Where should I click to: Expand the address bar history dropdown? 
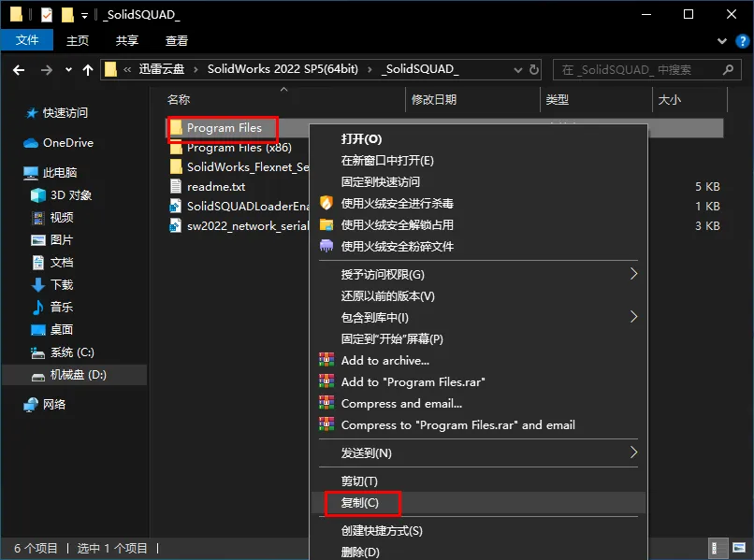(518, 70)
